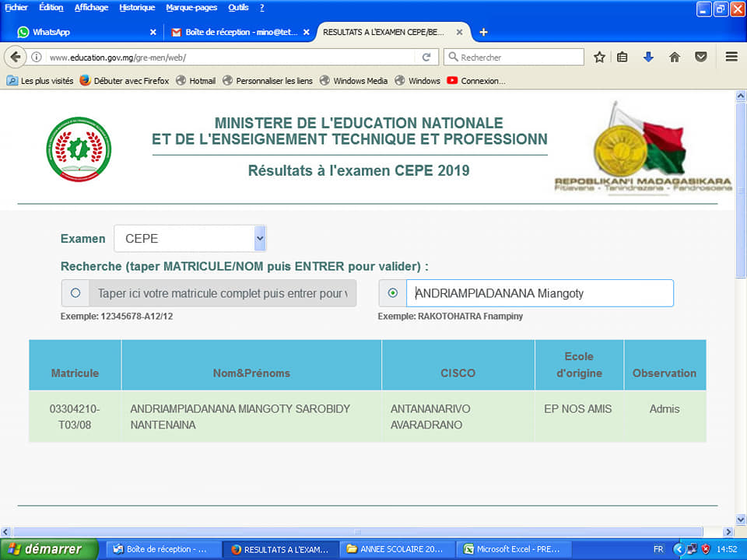
Task: Open the Marque-pages menu
Action: (191, 8)
